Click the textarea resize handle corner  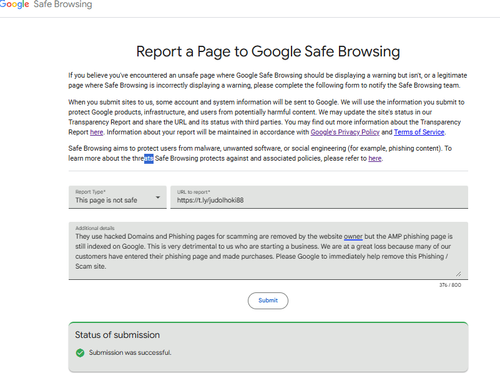pyautogui.click(x=459, y=274)
